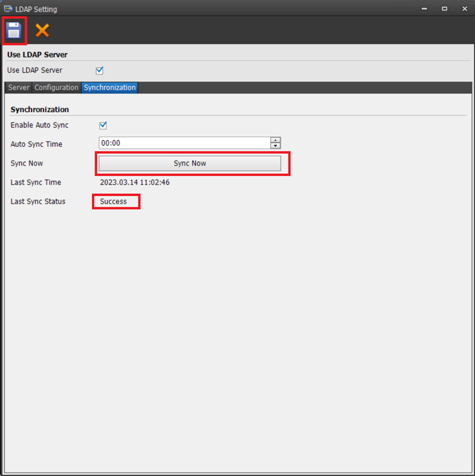Screen dimensions: 475x476
Task: Click the Synchronization section heading
Action: click(39, 109)
